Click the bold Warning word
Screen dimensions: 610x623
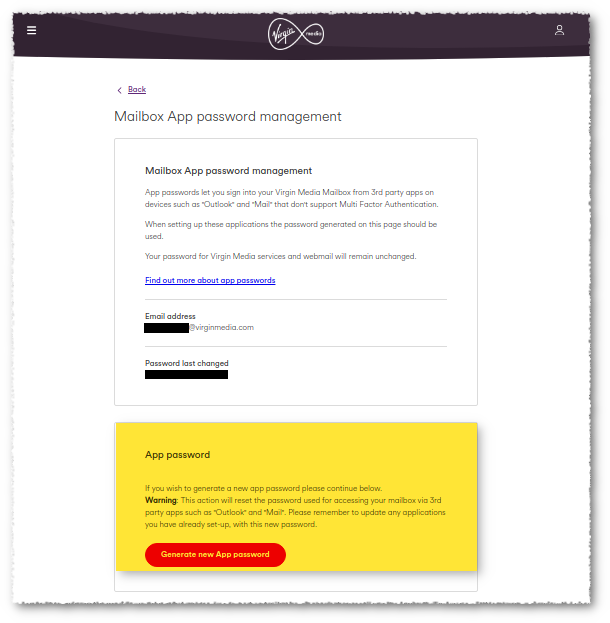(x=161, y=500)
